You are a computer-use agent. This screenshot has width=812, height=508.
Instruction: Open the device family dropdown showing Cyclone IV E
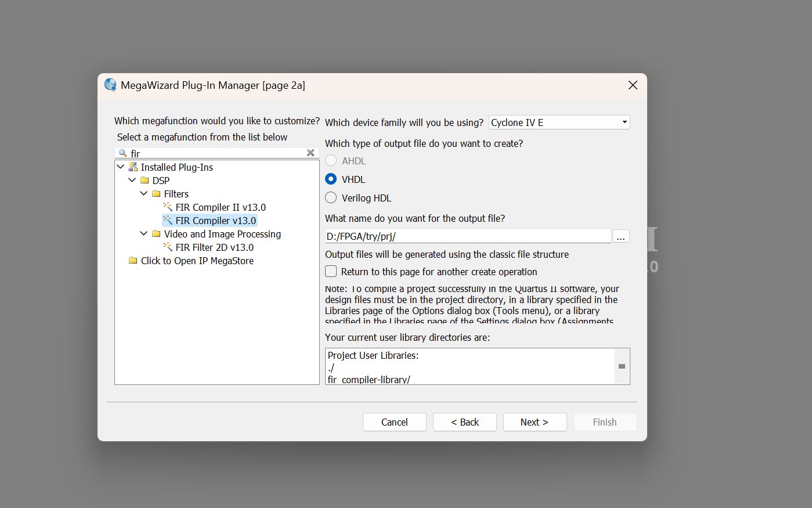click(560, 123)
